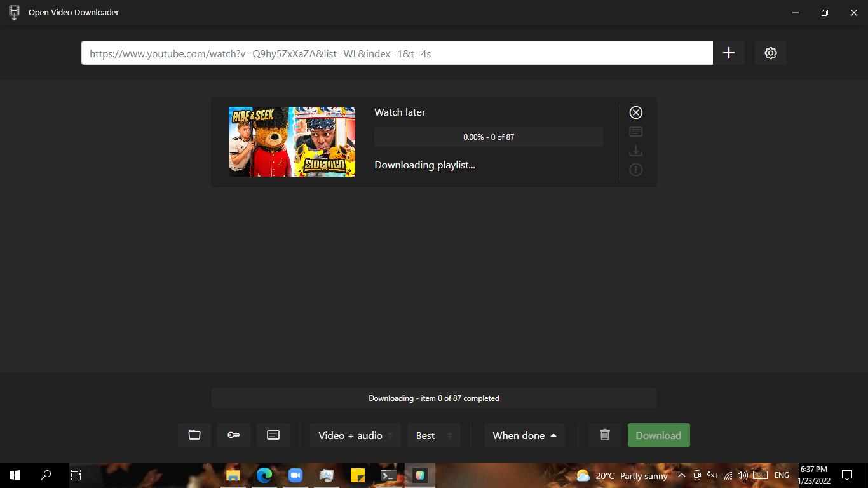The height and width of the screenshot is (488, 868).
Task: Click the Watch later playlist thumbnail
Action: [x=292, y=142]
